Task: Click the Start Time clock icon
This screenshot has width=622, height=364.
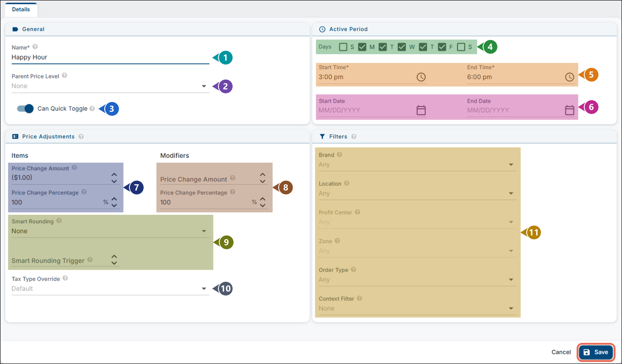Action: [421, 77]
